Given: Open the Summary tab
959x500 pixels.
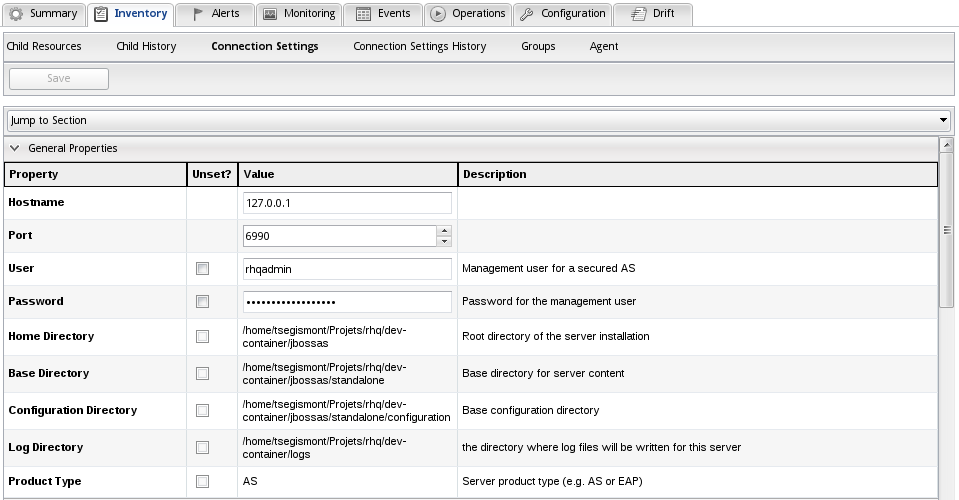Looking at the screenshot, I should (x=43, y=14).
